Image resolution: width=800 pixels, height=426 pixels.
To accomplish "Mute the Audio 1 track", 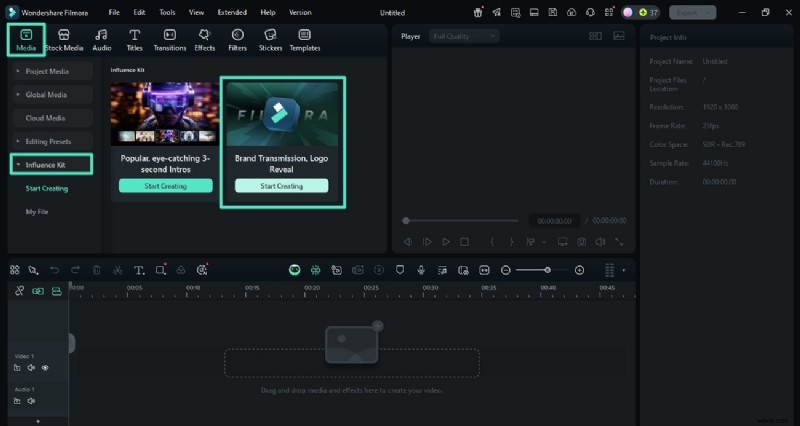I will 31,401.
